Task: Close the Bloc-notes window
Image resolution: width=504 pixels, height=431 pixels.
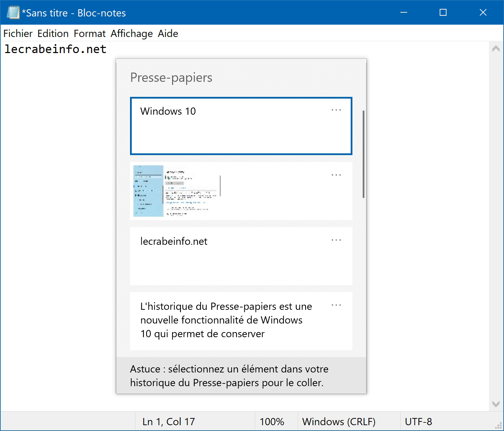Action: [x=483, y=13]
